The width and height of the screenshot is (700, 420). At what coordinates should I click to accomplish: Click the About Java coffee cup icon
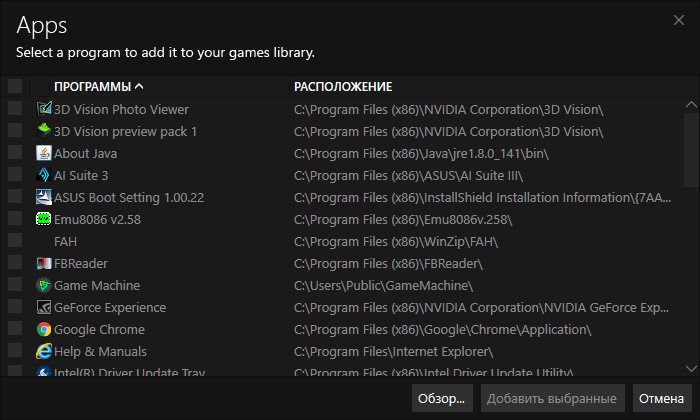click(44, 153)
